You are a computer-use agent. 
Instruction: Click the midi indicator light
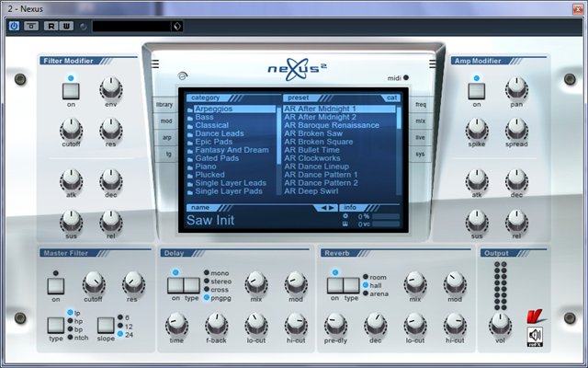pyautogui.click(x=406, y=77)
